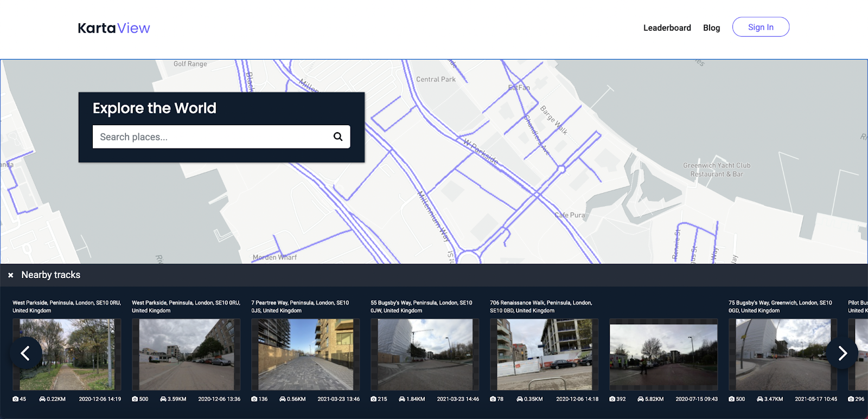
Task: Close the Nearby tracks panel
Action: coord(11,275)
